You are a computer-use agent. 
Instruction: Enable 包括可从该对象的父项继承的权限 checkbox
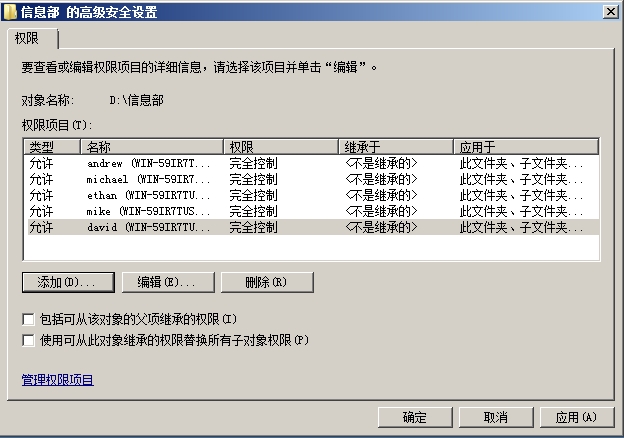(x=28, y=319)
